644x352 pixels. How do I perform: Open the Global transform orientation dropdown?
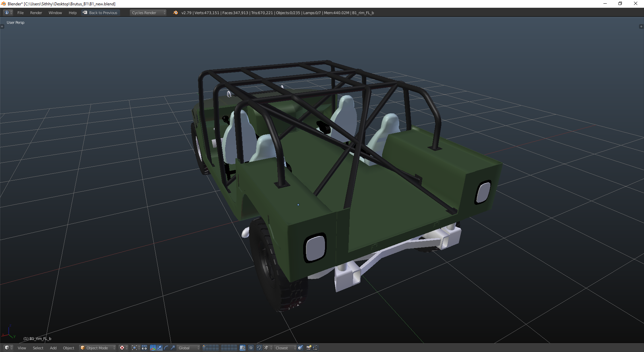(189, 348)
